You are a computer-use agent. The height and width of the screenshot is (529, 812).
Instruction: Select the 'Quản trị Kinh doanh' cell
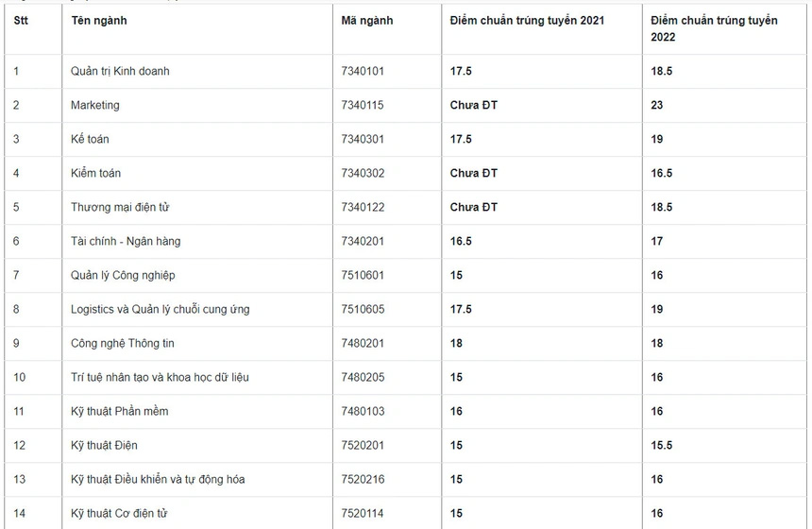[120, 71]
